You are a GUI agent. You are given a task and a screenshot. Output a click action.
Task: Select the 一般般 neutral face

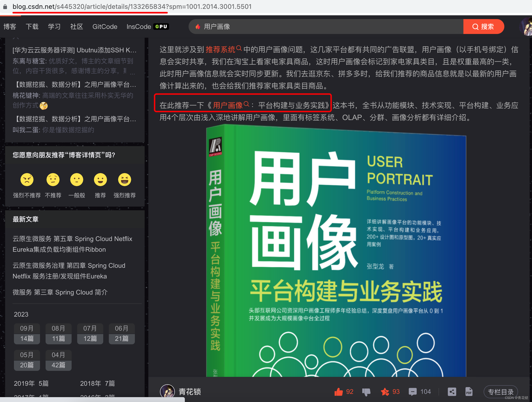77,179
